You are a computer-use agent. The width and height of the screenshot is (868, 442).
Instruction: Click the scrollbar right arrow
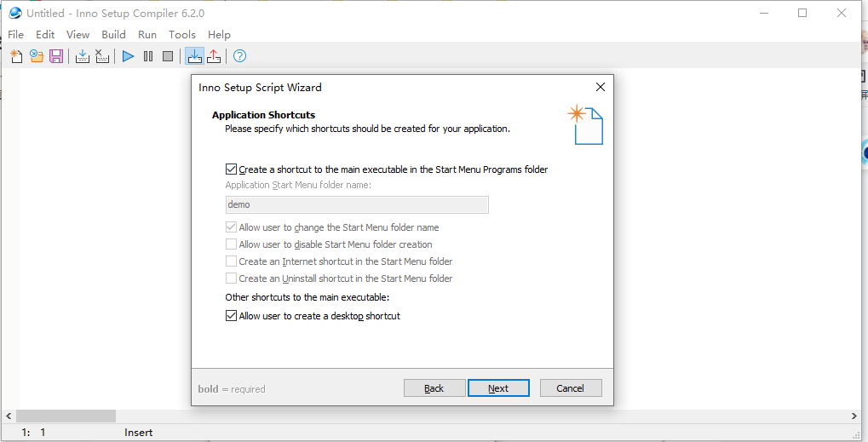tap(854, 416)
